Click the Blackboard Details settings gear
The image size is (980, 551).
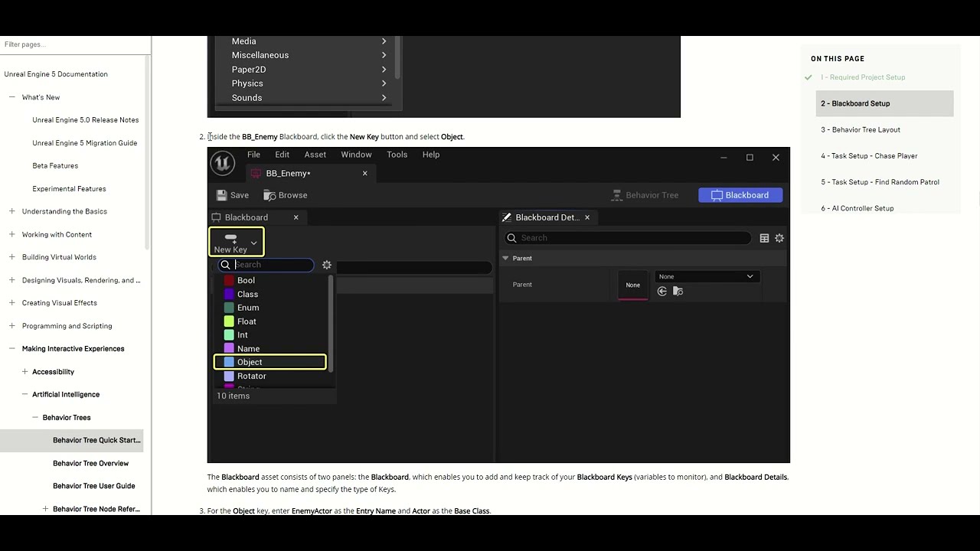click(x=779, y=238)
